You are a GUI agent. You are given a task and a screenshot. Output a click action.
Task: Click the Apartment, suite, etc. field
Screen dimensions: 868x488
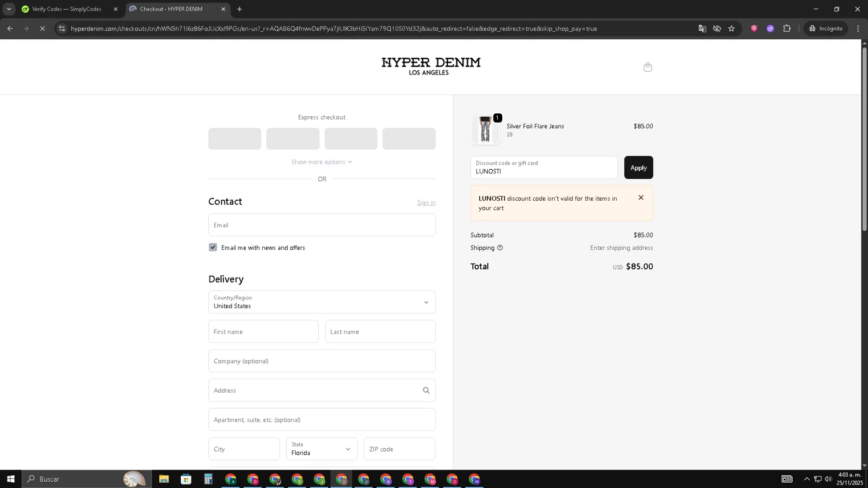pos(322,420)
